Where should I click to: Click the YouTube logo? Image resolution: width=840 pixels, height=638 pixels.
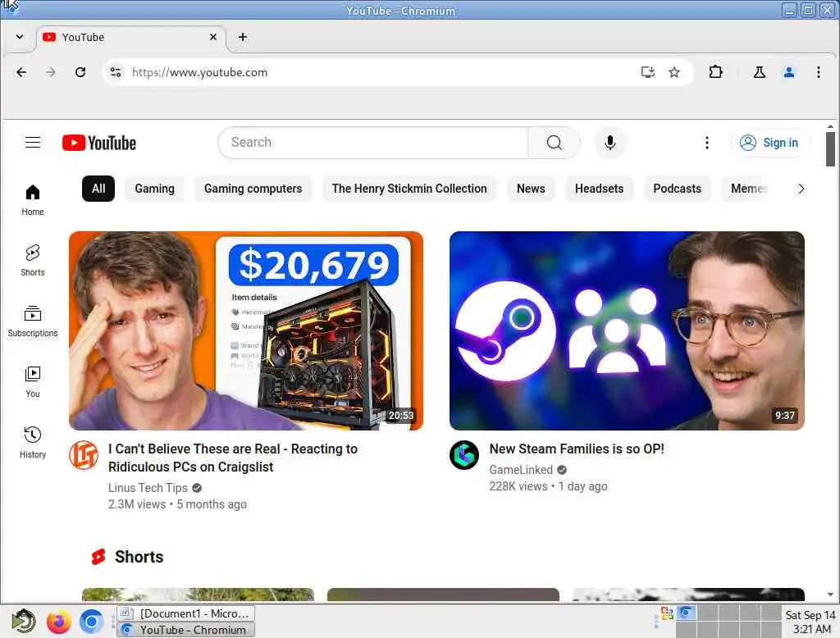coord(99,143)
